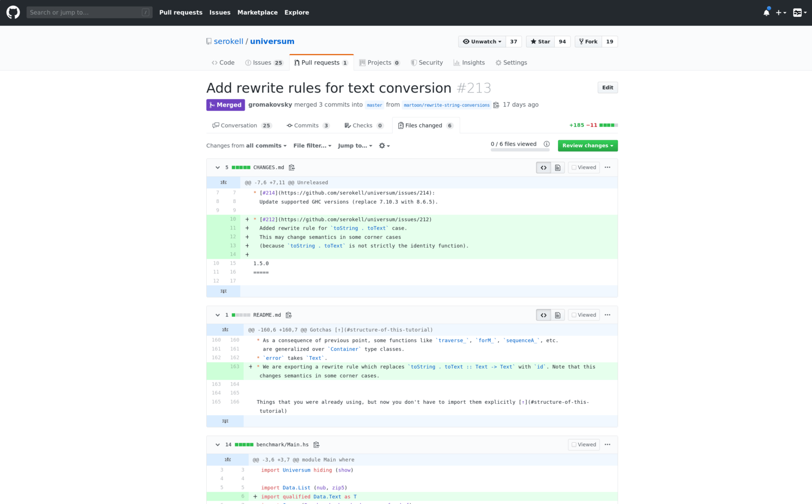Mark CHANGES.md as viewed
This screenshot has height=504, width=812.
[584, 168]
